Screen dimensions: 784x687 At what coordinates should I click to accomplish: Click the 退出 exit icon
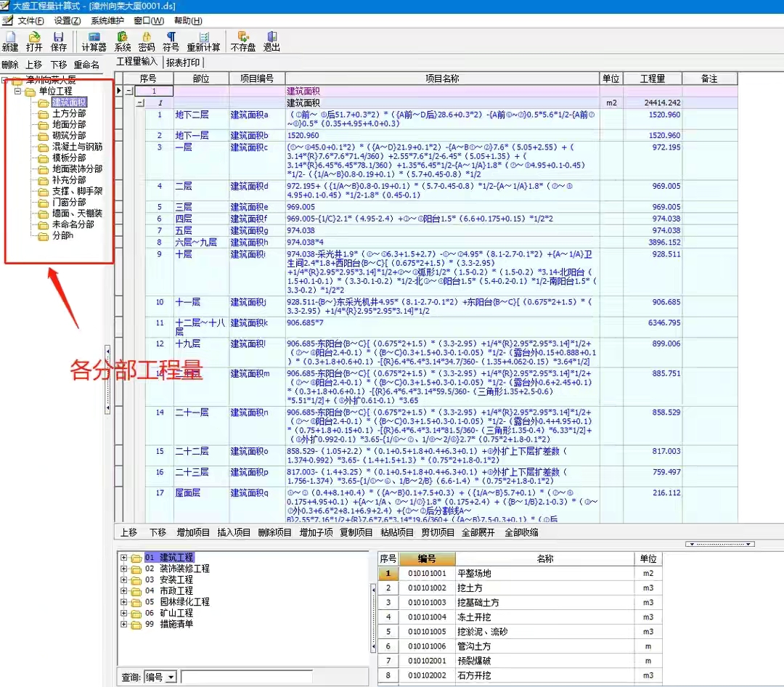tap(271, 37)
